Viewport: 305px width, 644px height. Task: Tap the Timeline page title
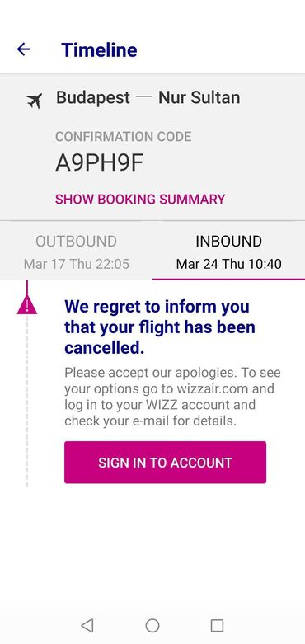point(99,50)
